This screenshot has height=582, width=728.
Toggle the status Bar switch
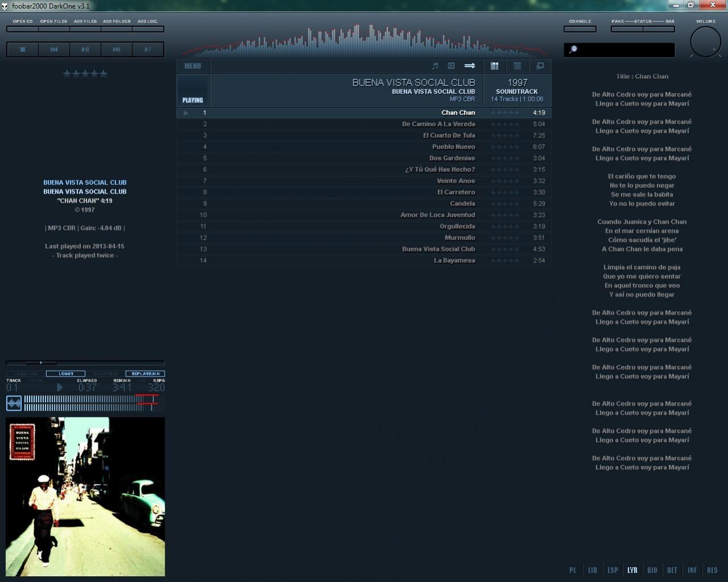(x=659, y=28)
